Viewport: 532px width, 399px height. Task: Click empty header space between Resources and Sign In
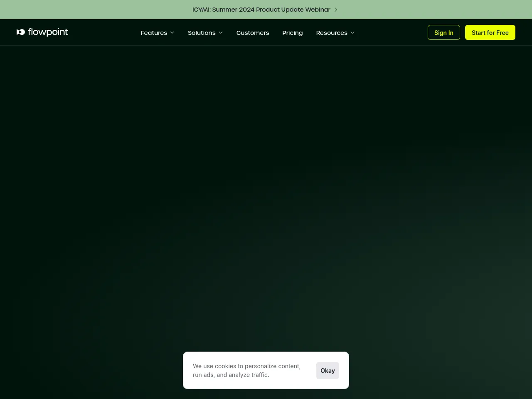391,32
